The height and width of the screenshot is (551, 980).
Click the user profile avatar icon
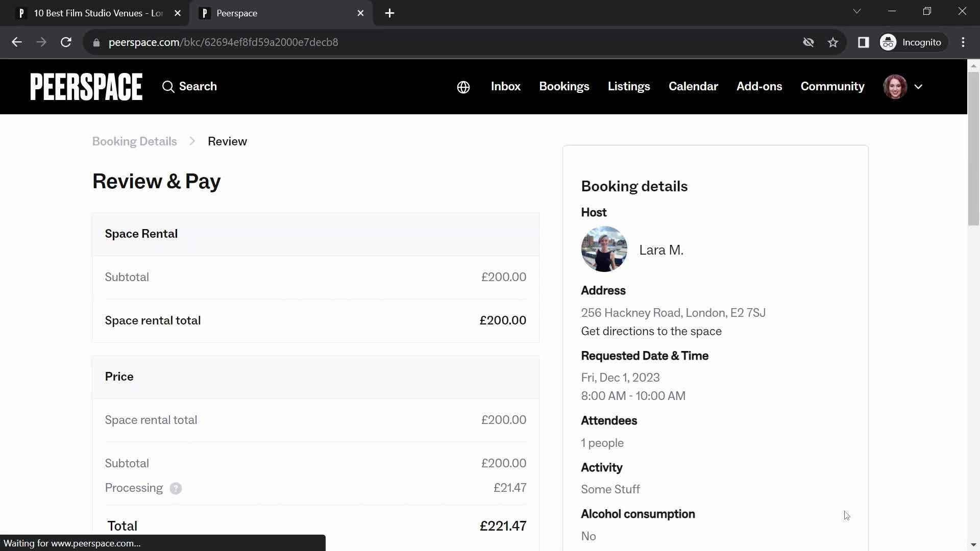coord(896,86)
